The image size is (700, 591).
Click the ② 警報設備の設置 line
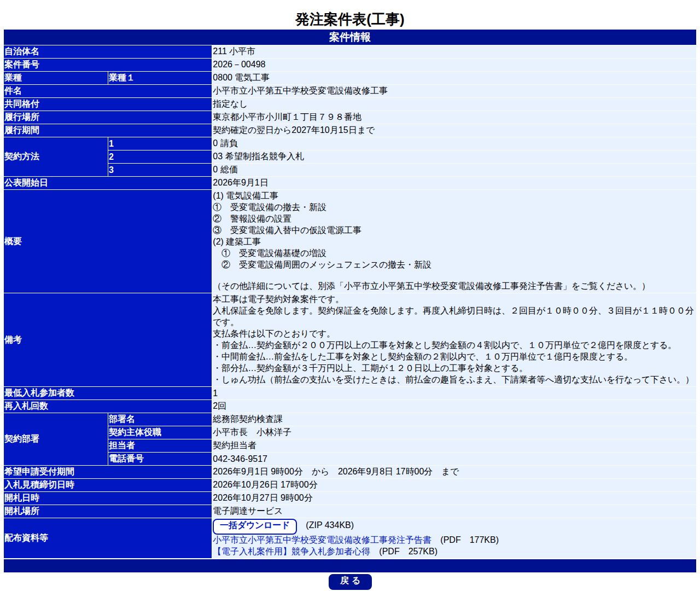click(252, 219)
